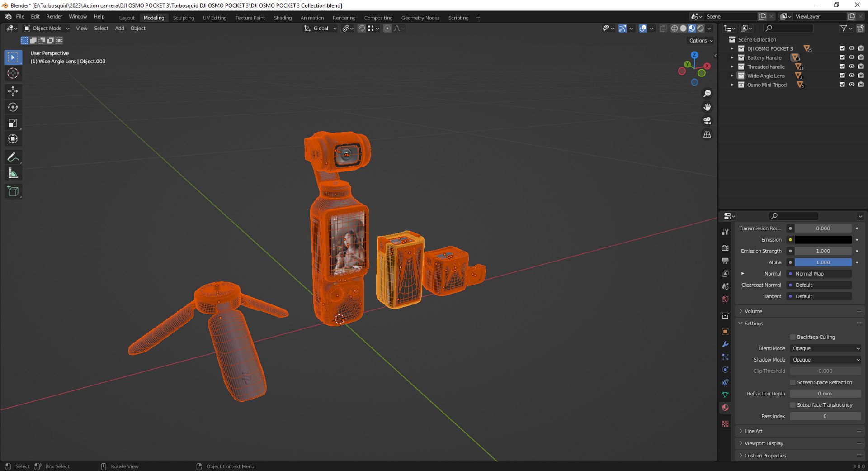Toggle camera view in viewport
868x471 pixels.
(707, 121)
